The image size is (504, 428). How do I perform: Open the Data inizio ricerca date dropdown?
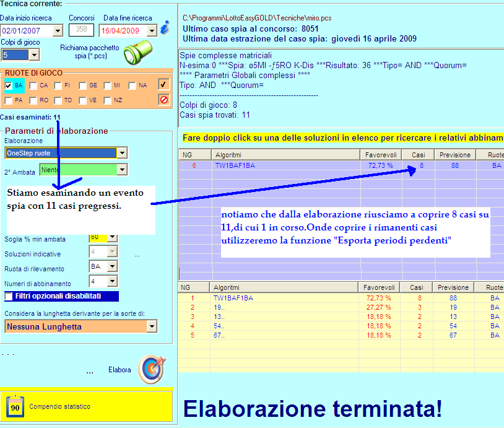click(x=58, y=30)
